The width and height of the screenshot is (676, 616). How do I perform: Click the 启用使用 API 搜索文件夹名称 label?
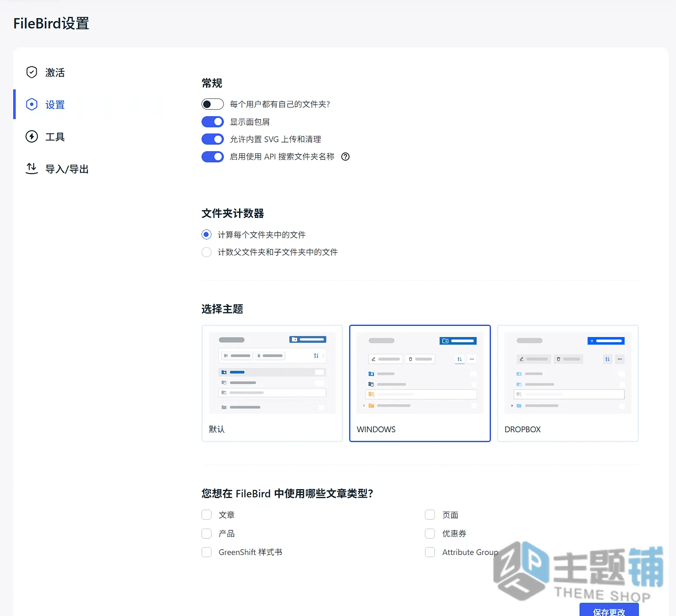tap(282, 157)
